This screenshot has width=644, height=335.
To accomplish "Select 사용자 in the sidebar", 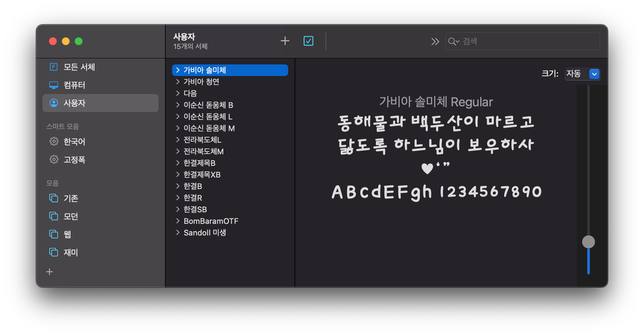I will 101,103.
